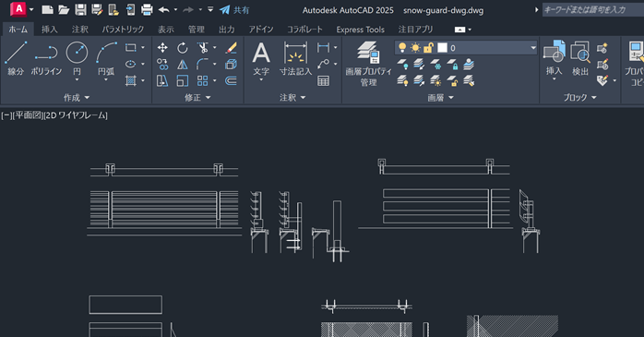This screenshot has width=644, height=337.
Task: Switch to the 表示 tab
Action: coord(166,30)
